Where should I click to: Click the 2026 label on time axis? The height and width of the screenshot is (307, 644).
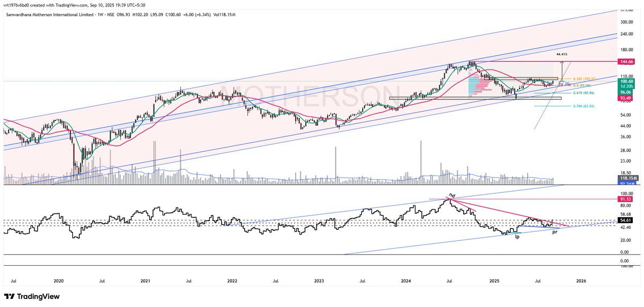(x=581, y=281)
